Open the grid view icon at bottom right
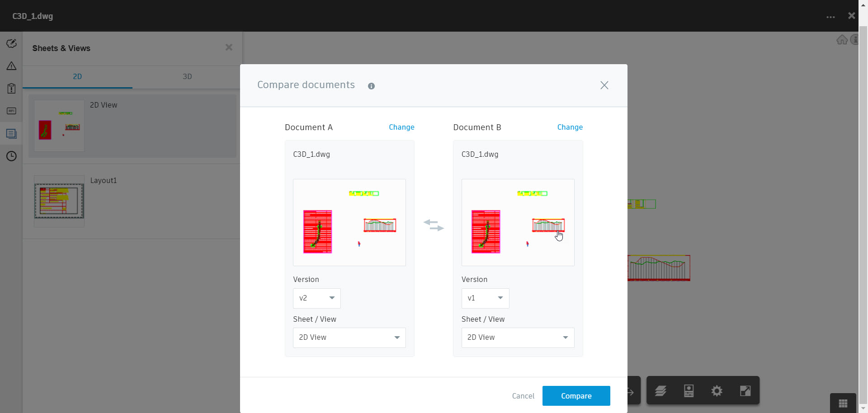Viewport: 868px width, 413px height. 843,403
